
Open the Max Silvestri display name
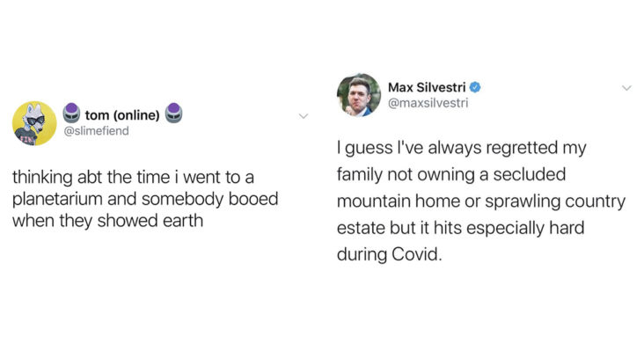pyautogui.click(x=427, y=87)
